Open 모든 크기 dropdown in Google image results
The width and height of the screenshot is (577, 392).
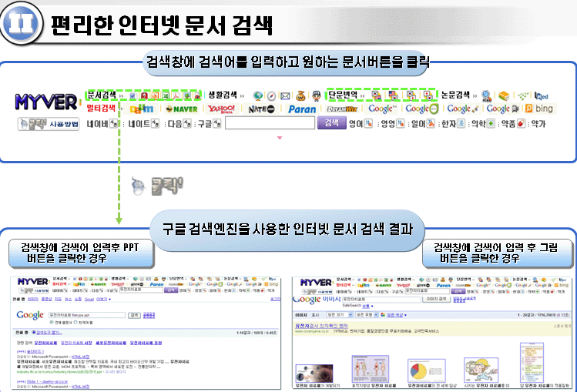click(x=340, y=315)
